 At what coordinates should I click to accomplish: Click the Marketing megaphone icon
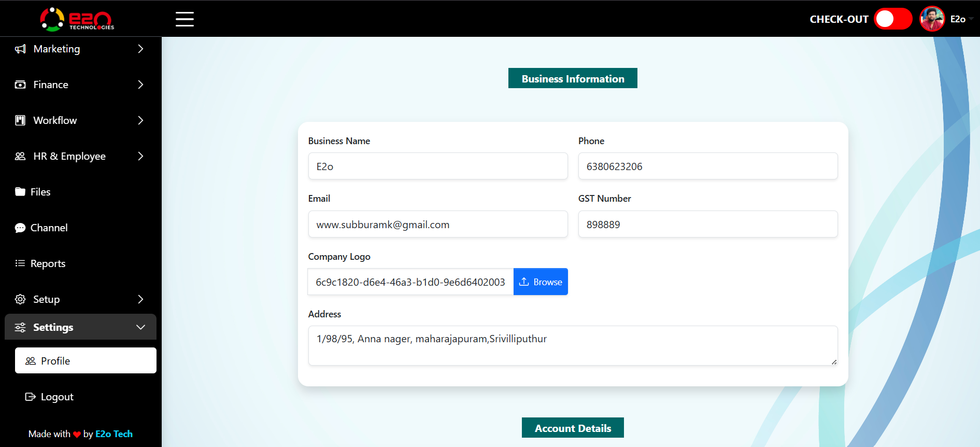pyautogui.click(x=20, y=49)
